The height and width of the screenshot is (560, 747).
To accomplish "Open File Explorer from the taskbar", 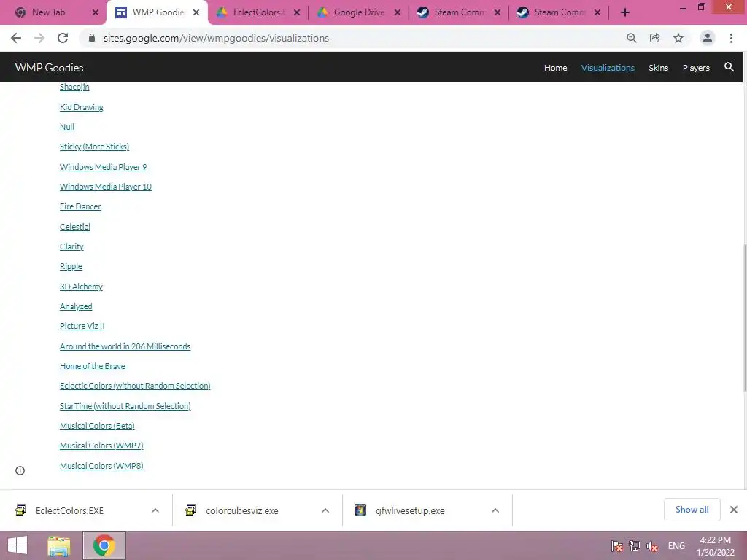I will point(58,545).
